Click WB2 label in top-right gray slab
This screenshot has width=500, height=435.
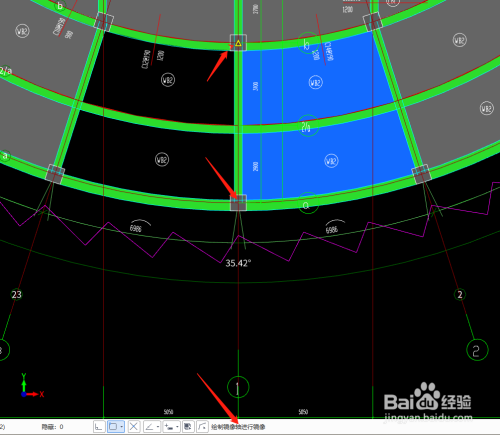pos(460,40)
